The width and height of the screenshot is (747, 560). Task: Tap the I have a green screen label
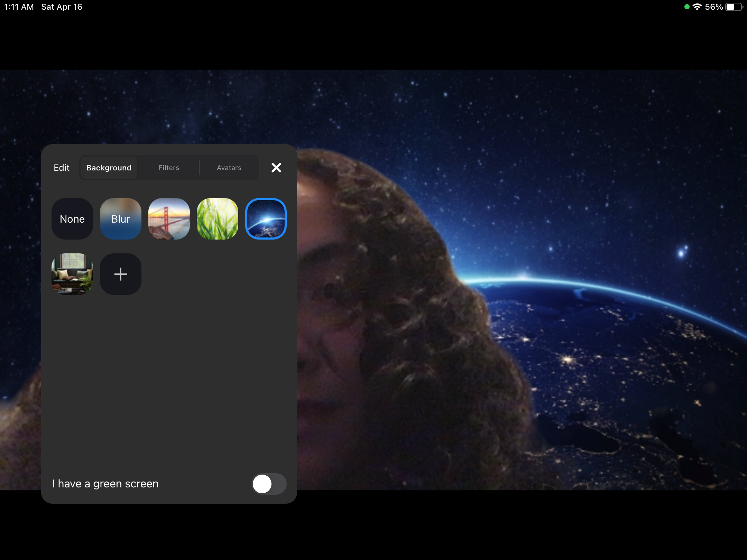(x=105, y=484)
